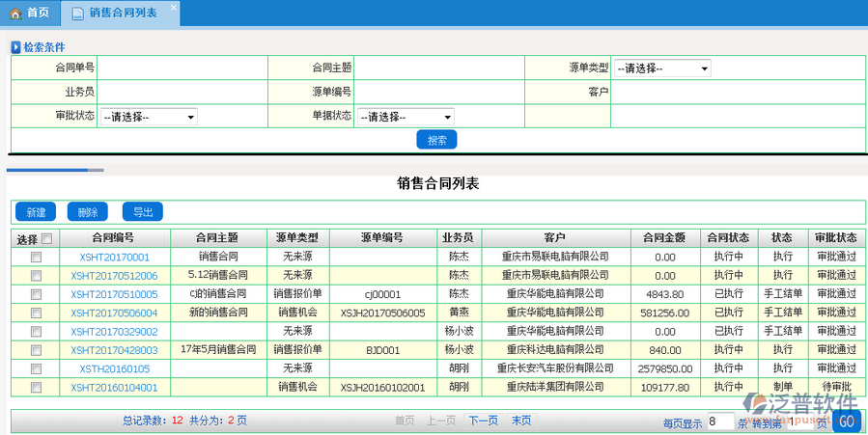Switch to the 首页 tab
Image resolution: width=868 pixels, height=435 pixels.
pyautogui.click(x=29, y=13)
